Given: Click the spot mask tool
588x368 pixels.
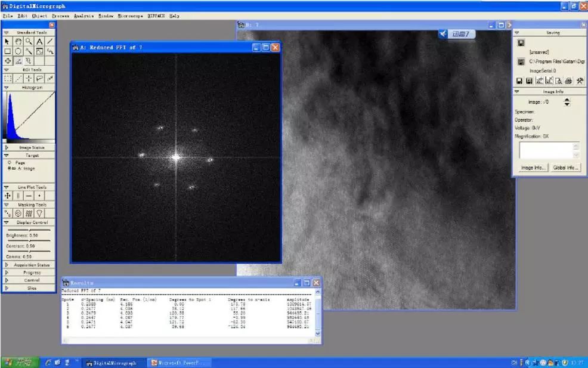Looking at the screenshot, I should [8, 213].
